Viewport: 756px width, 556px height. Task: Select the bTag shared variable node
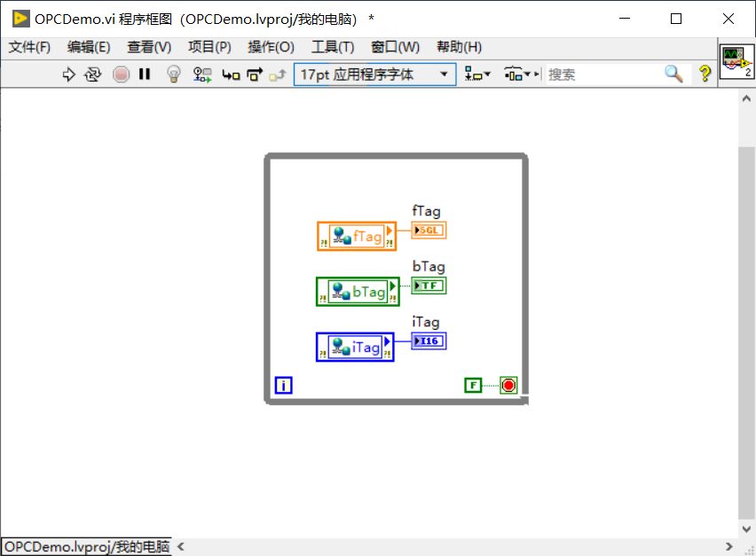click(358, 292)
